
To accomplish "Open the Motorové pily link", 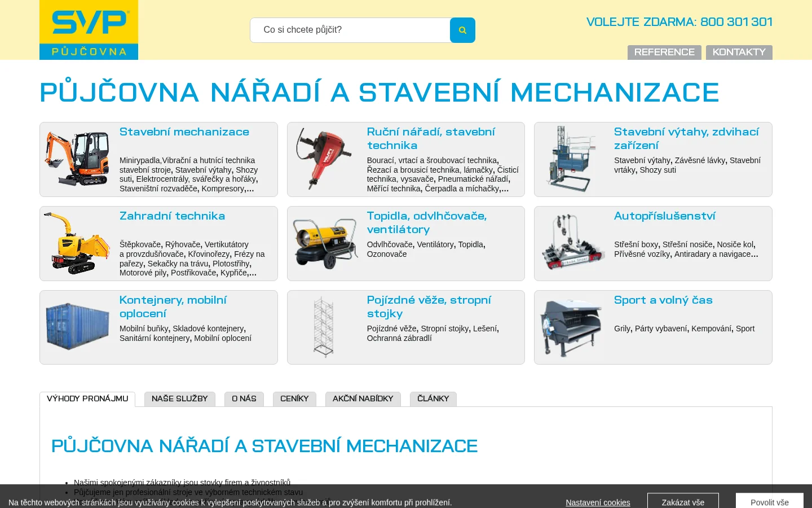I will point(143,273).
